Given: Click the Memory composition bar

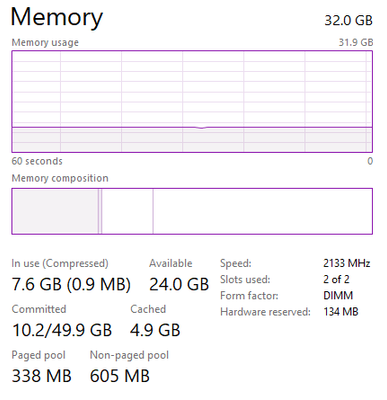Looking at the screenshot, I should click(192, 211).
